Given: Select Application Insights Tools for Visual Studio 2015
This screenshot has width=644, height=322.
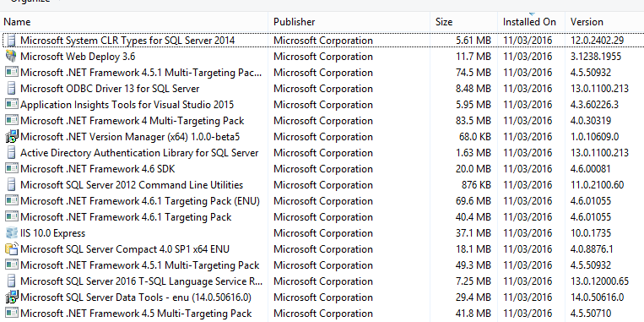Looking at the screenshot, I should tap(127, 105).
